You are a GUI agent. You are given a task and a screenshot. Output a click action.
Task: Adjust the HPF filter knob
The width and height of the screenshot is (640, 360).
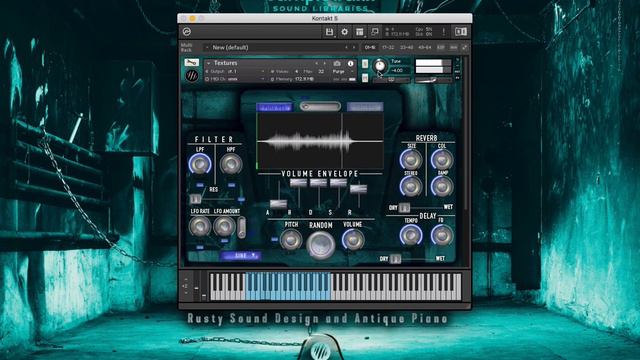pos(231,164)
